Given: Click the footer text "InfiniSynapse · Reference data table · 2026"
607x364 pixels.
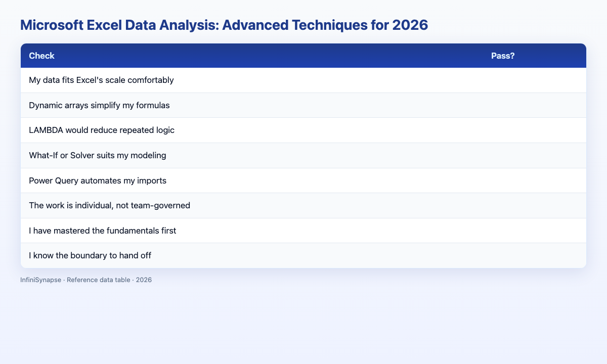Looking at the screenshot, I should click(86, 280).
